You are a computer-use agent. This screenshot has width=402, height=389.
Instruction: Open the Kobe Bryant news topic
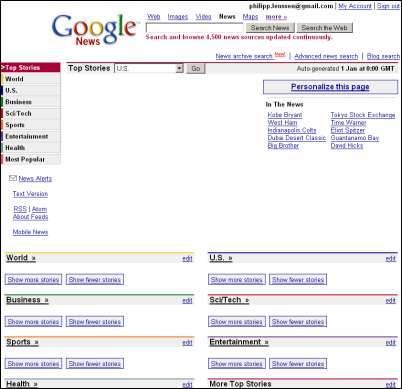pos(285,115)
